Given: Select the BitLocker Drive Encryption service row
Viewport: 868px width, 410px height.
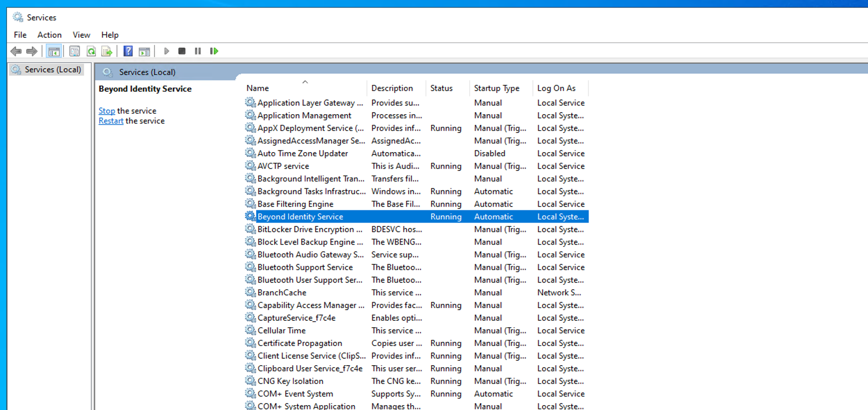Looking at the screenshot, I should point(309,230).
